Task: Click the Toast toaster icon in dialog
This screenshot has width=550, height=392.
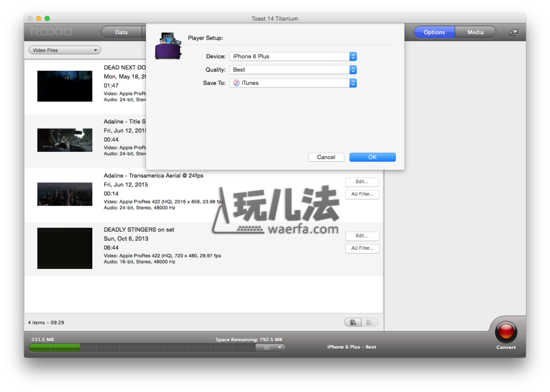Action: click(168, 46)
